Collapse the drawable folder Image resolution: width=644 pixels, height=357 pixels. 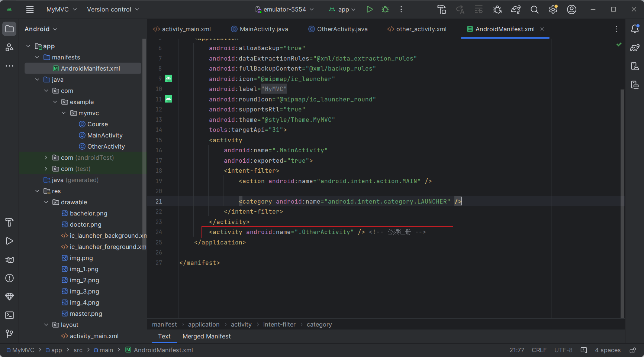[x=46, y=202]
